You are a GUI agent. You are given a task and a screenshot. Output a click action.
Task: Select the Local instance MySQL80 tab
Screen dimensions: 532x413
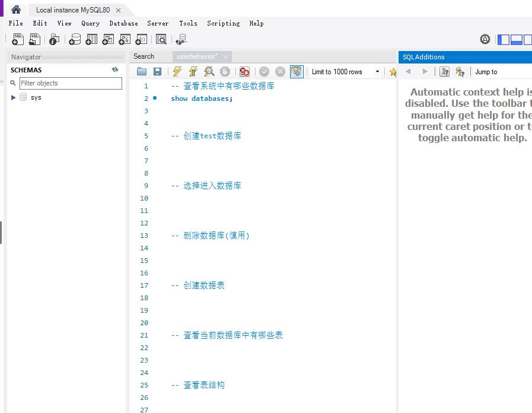pyautogui.click(x=73, y=10)
